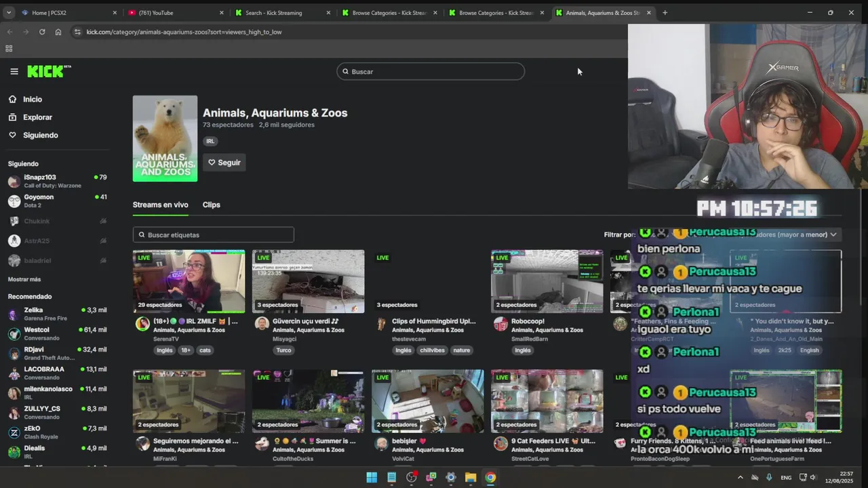
Task: Open File Explorer from taskbar
Action: point(471,477)
